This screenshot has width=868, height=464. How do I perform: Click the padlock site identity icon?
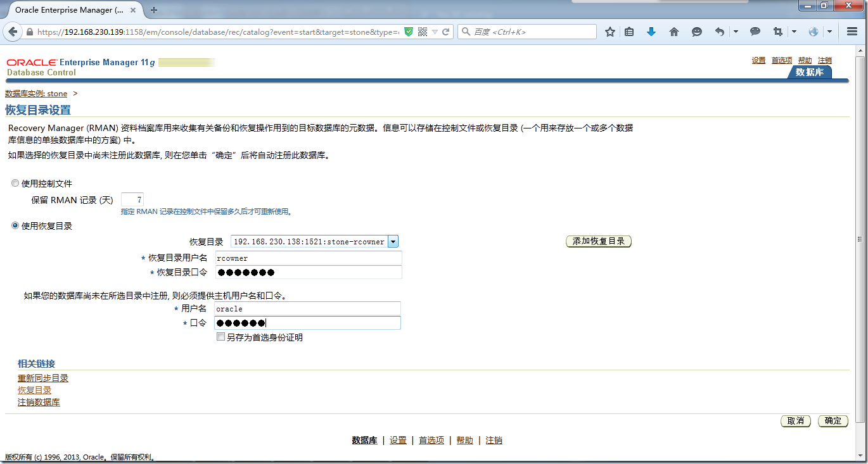(x=30, y=32)
